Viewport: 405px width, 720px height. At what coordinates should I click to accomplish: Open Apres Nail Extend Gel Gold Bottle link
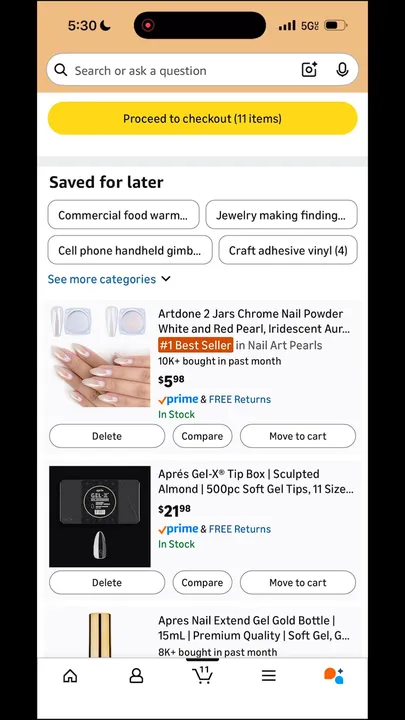pyautogui.click(x=253, y=628)
